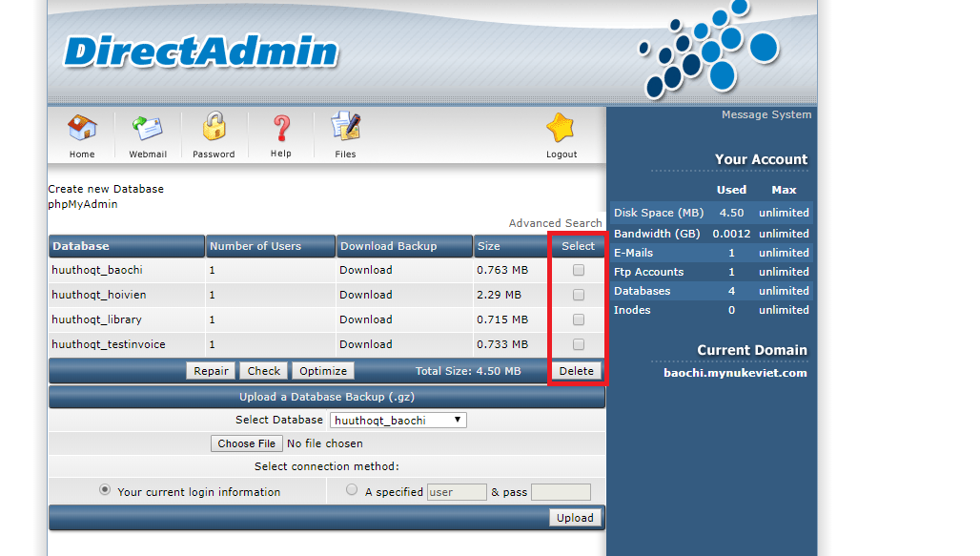This screenshot has height=556, width=980.
Task: Download backup for huuthoqt_library
Action: (x=366, y=319)
